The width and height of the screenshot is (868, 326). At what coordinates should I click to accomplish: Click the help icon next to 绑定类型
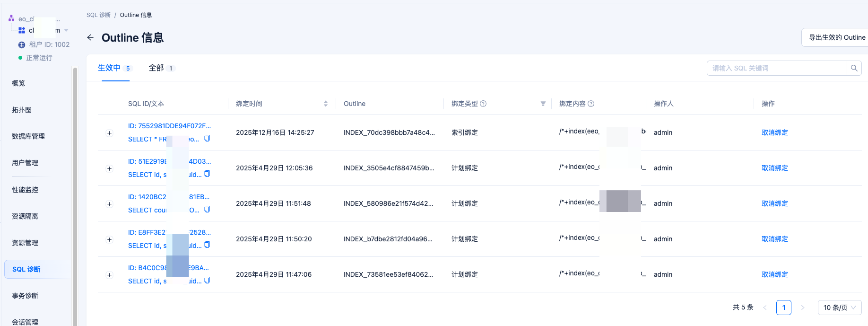(x=483, y=104)
